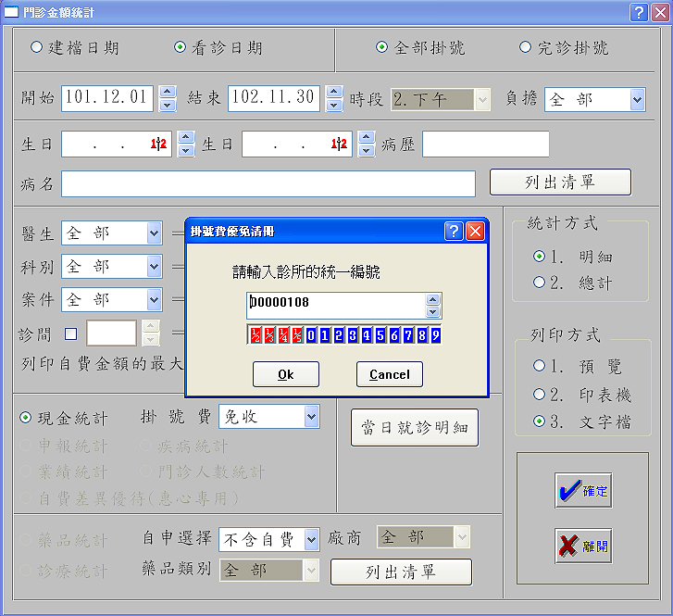Click the blue digit 5 key

380,335
